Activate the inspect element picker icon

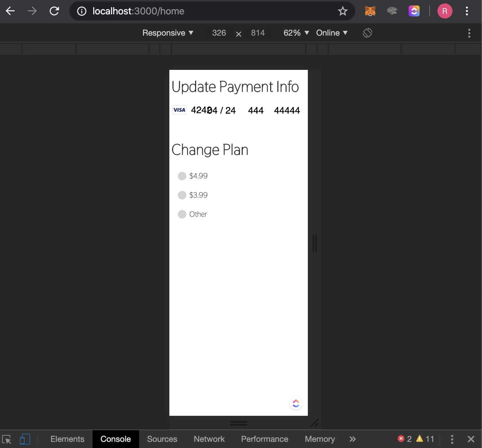(x=7, y=439)
